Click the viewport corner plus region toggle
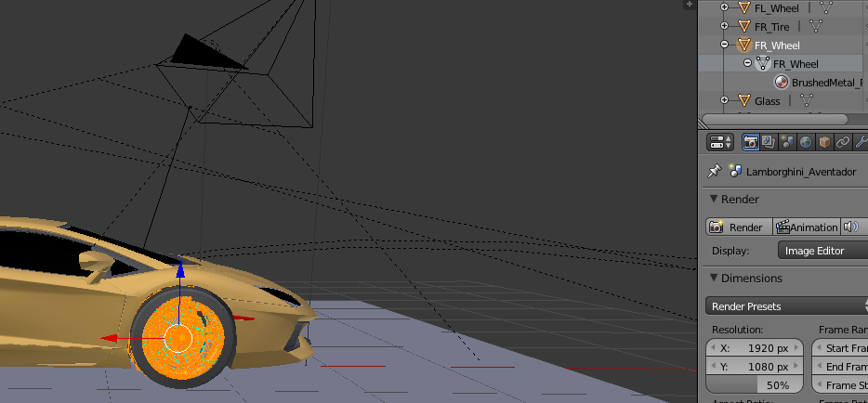Viewport: 868px width, 403px height. (x=690, y=4)
